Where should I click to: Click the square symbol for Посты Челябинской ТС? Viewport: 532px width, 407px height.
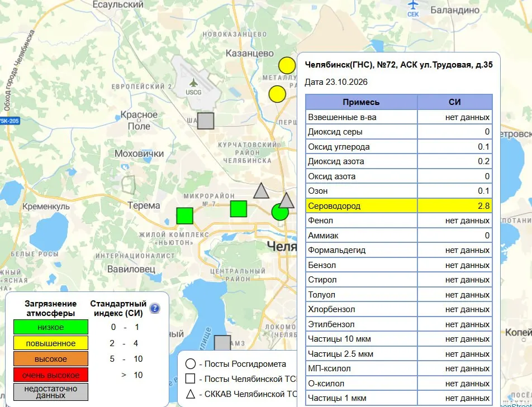pos(191,379)
